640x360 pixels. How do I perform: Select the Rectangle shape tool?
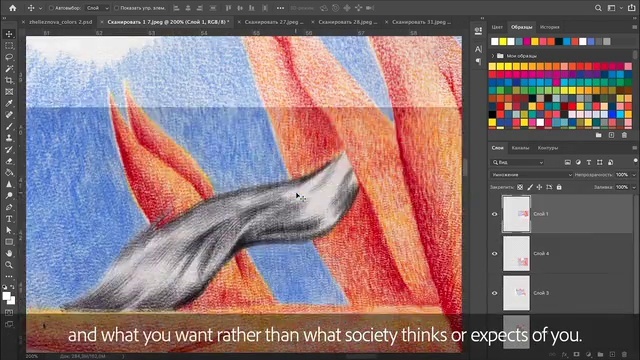9,242
